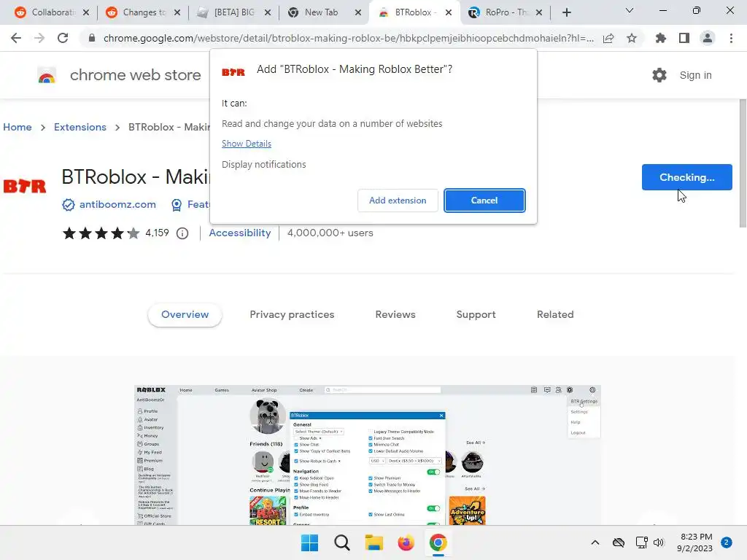Select the Overview section tab
The width and height of the screenshot is (747, 560).
point(185,315)
